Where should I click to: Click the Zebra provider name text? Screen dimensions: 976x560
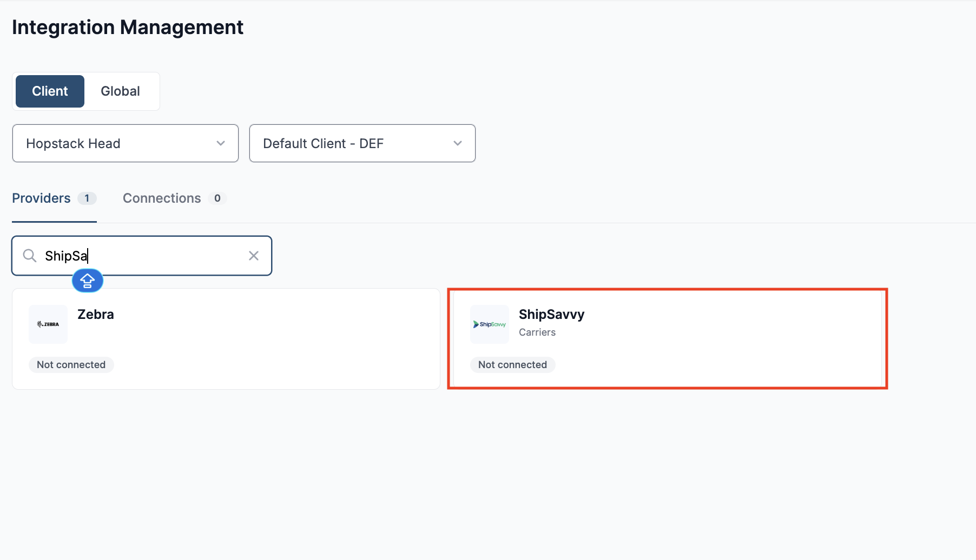coord(96,315)
